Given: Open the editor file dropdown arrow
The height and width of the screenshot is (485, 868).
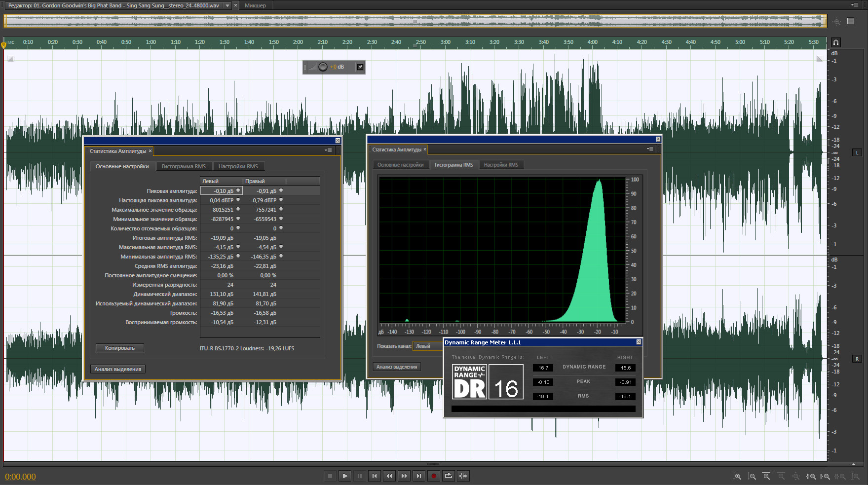Looking at the screenshot, I should point(227,5).
